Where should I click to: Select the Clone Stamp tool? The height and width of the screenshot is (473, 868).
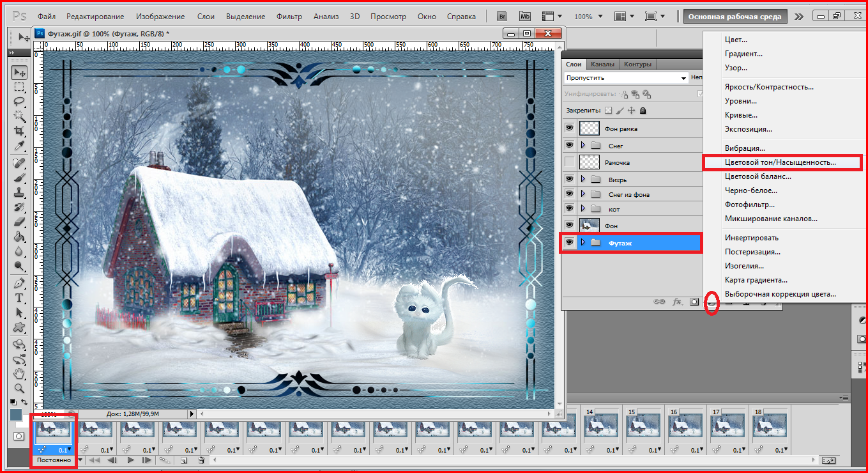[x=20, y=192]
